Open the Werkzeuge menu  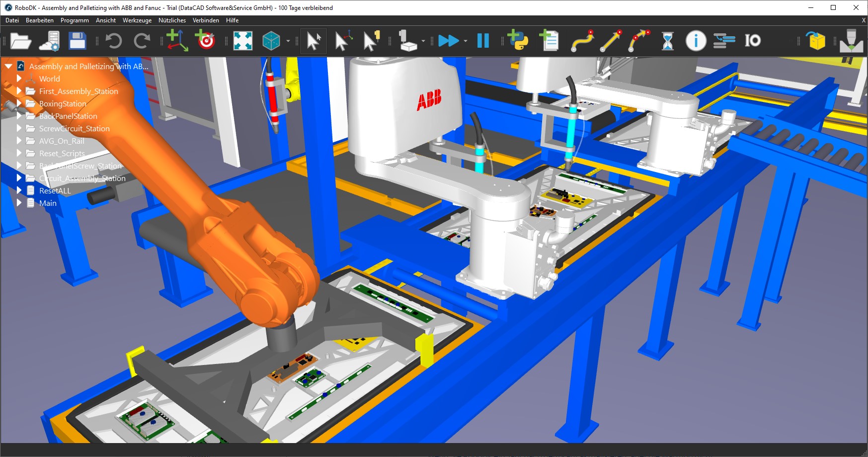click(x=137, y=20)
